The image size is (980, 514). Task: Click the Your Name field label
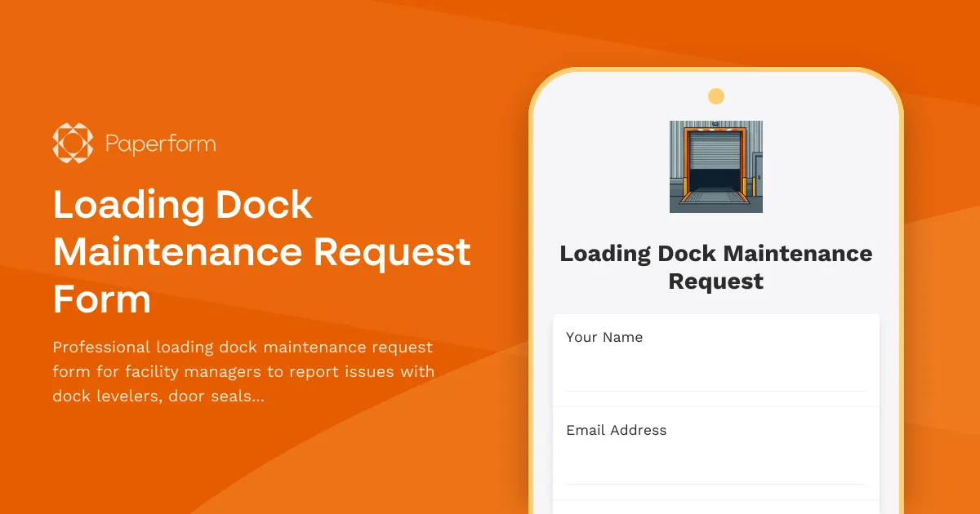604,337
